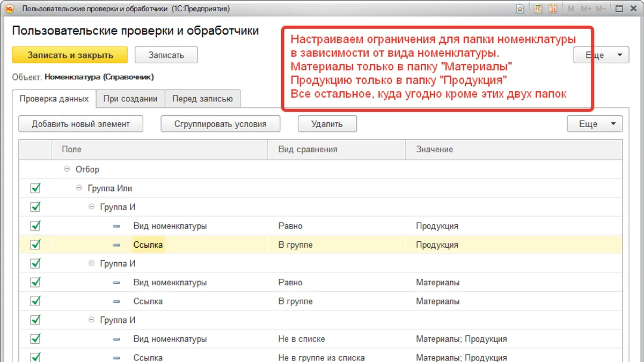Open the Еще menu on the Записать bar
Image resolution: width=644 pixels, height=362 pixels.
(601, 55)
